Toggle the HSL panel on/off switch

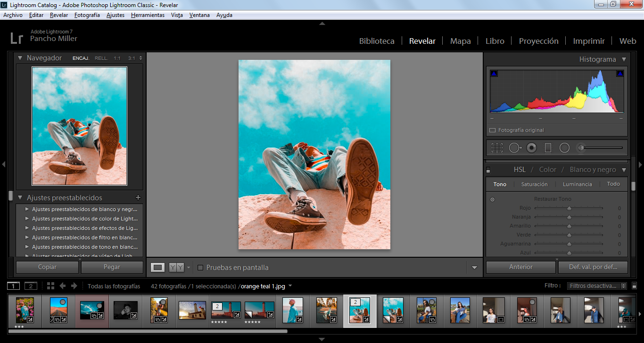point(488,170)
